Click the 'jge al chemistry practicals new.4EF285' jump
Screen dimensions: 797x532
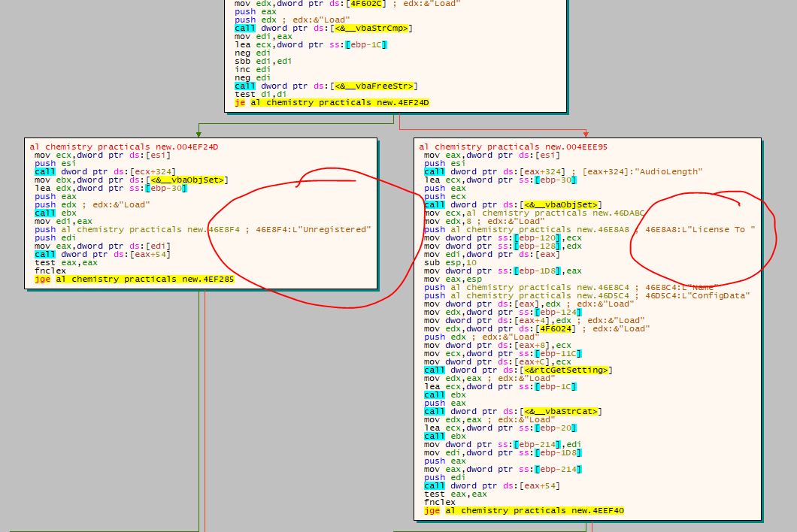134,279
